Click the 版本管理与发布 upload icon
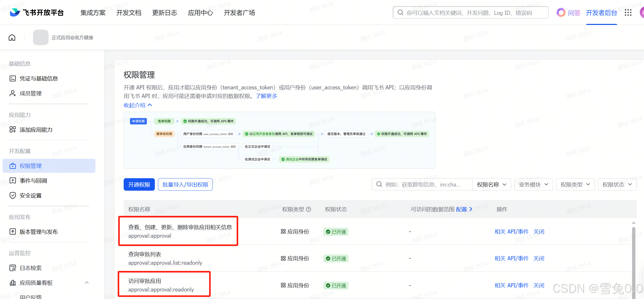Viewport: 644px width, 299px height. click(x=13, y=231)
